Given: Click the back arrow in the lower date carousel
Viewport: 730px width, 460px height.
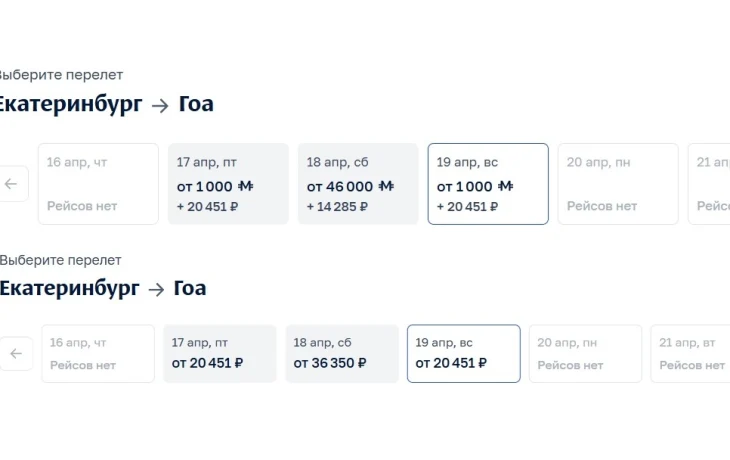Looking at the screenshot, I should pos(15,354).
